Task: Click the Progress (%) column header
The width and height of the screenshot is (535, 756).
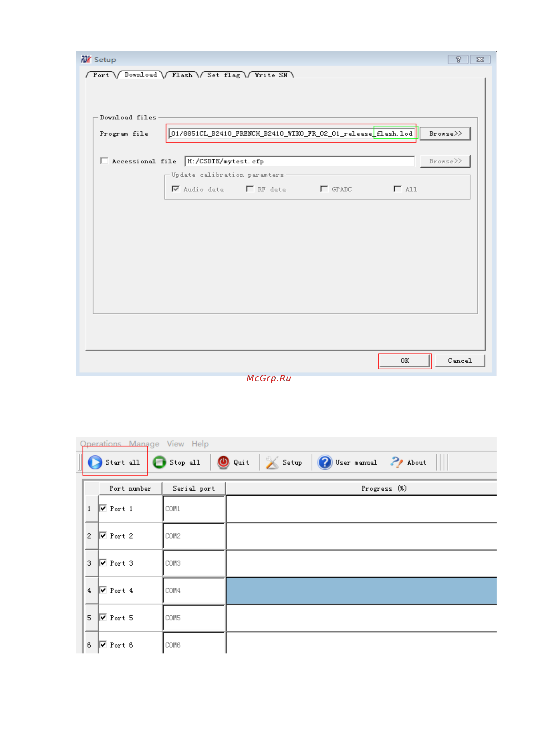Action: click(x=361, y=488)
